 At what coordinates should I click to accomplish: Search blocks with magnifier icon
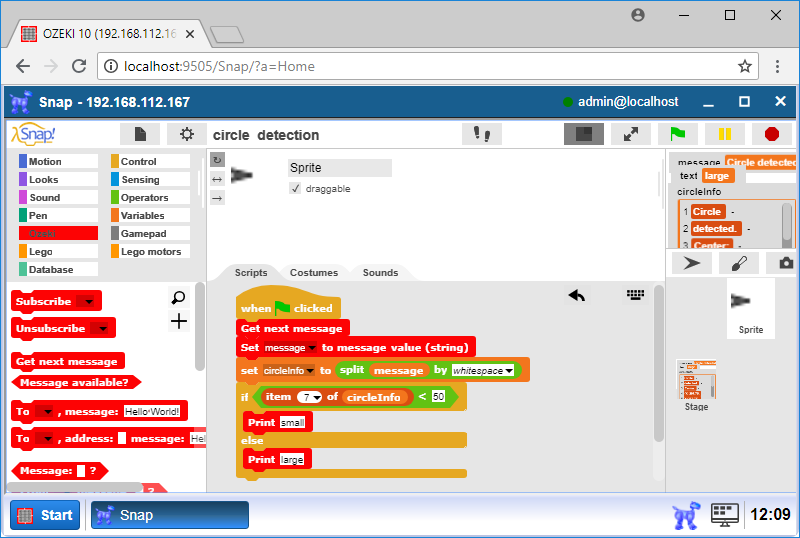pos(178,297)
